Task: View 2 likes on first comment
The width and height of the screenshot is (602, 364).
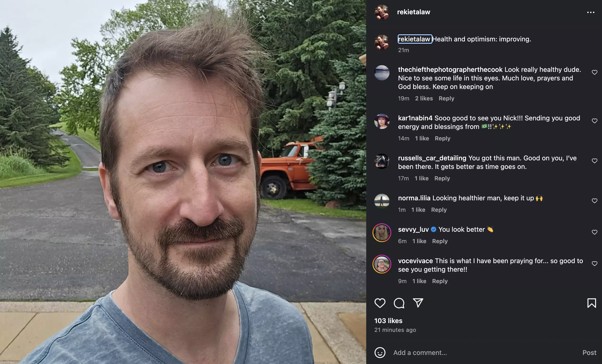Action: tap(424, 98)
